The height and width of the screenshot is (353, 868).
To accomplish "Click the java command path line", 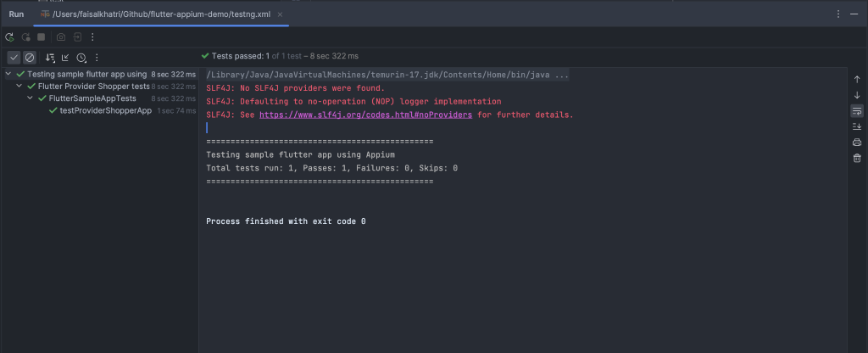I will [387, 75].
